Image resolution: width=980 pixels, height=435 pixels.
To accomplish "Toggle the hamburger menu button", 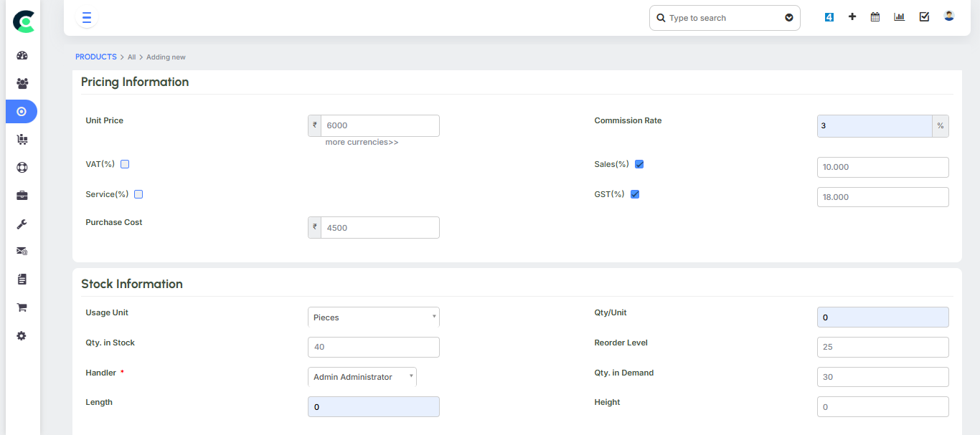I will 87,18.
